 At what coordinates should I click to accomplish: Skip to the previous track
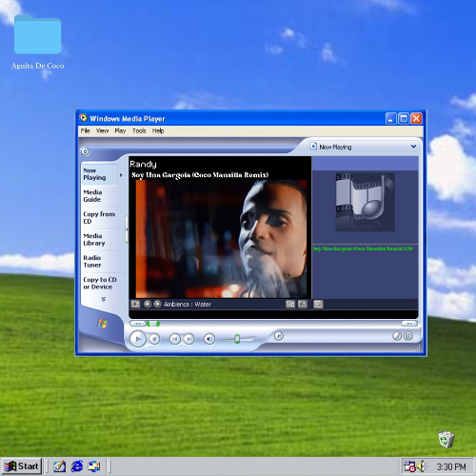175,339
